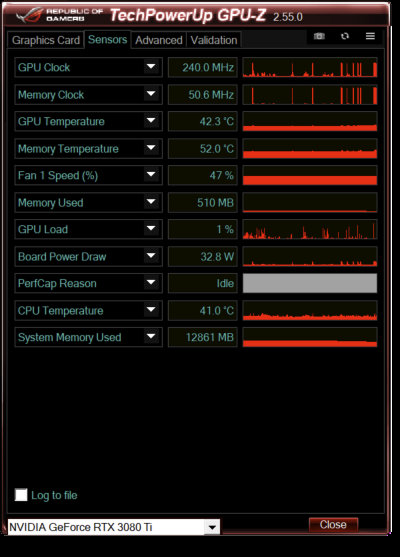This screenshot has height=557, width=400.
Task: Click the Close button
Action: (x=333, y=525)
